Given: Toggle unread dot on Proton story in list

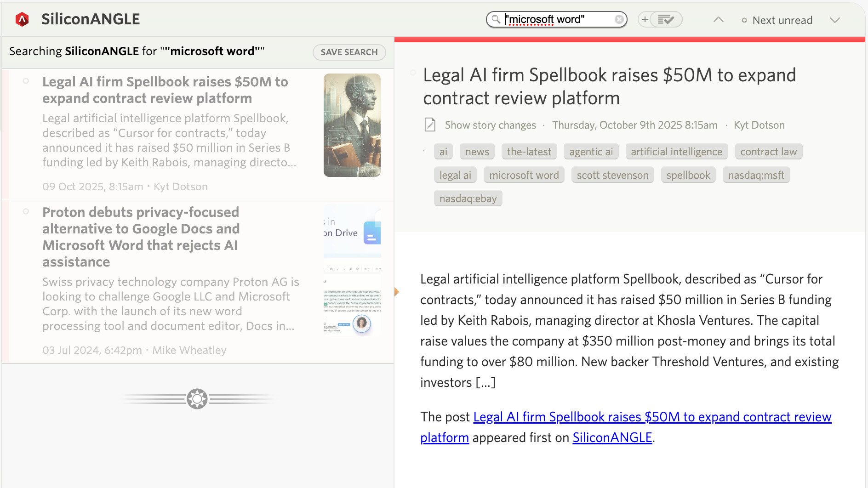Looking at the screenshot, I should (26, 212).
